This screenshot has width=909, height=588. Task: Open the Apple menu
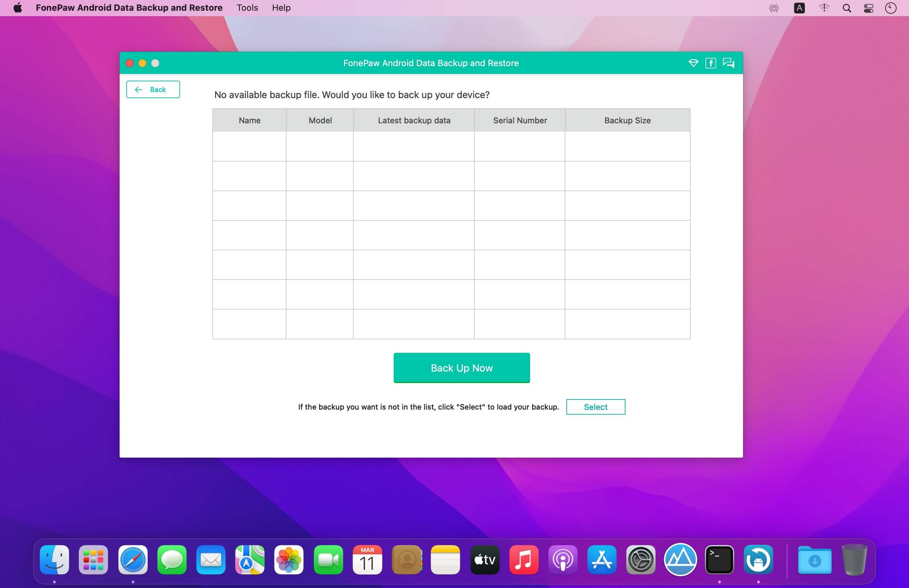click(x=17, y=8)
